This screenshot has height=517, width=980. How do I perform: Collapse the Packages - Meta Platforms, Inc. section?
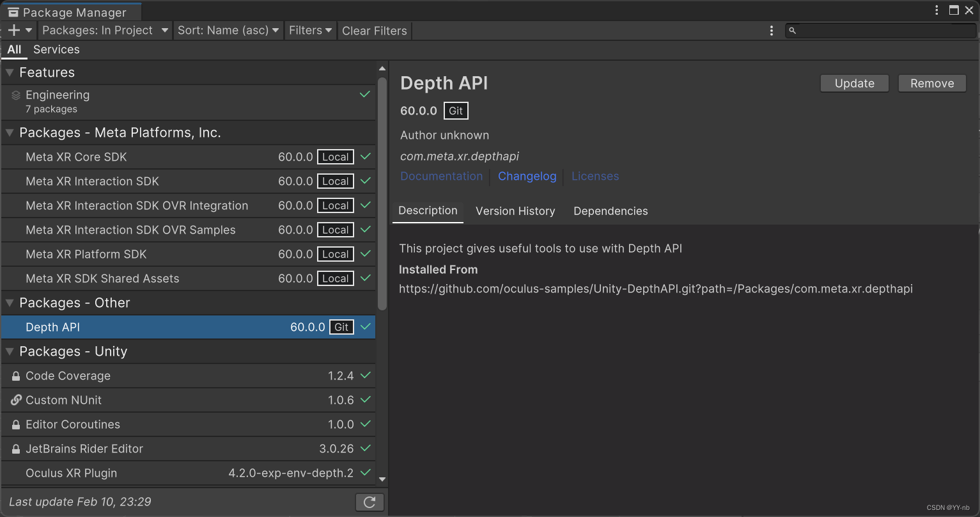[10, 133]
